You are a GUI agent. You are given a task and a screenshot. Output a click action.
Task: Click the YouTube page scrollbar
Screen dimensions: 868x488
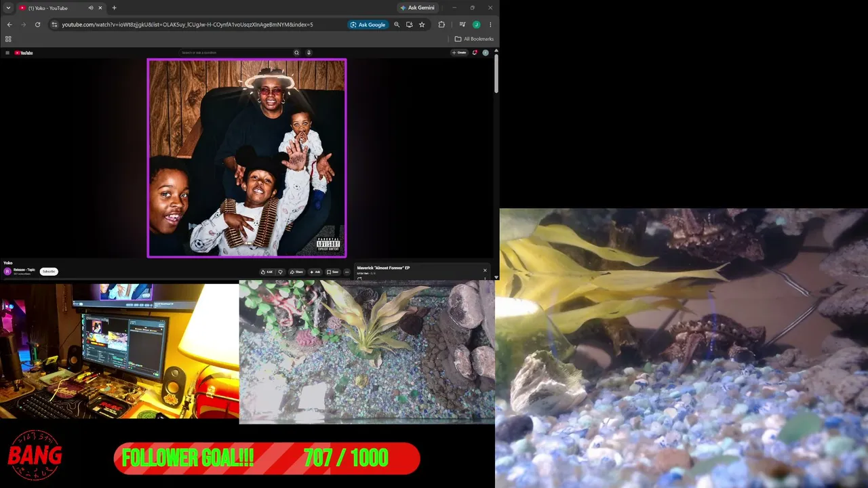[496, 73]
